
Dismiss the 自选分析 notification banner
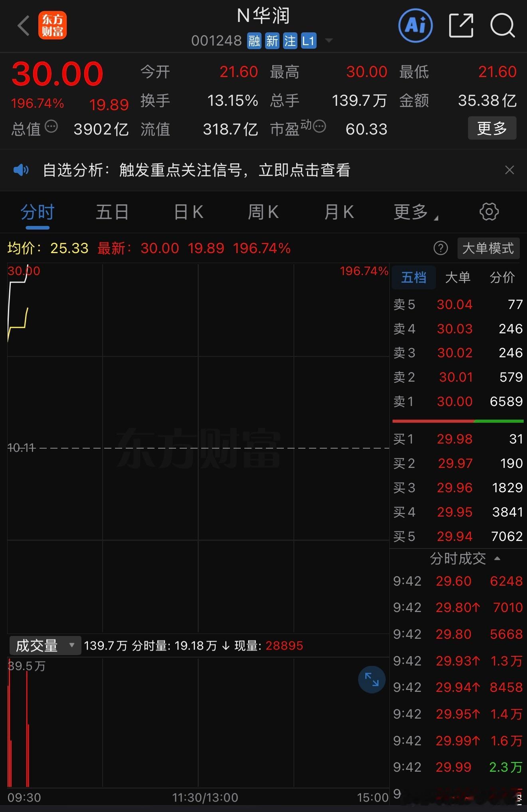509,170
